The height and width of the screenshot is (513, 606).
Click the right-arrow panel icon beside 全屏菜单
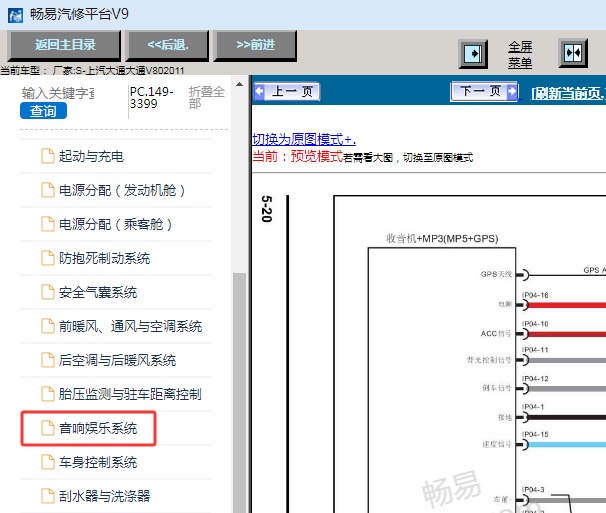[x=473, y=53]
